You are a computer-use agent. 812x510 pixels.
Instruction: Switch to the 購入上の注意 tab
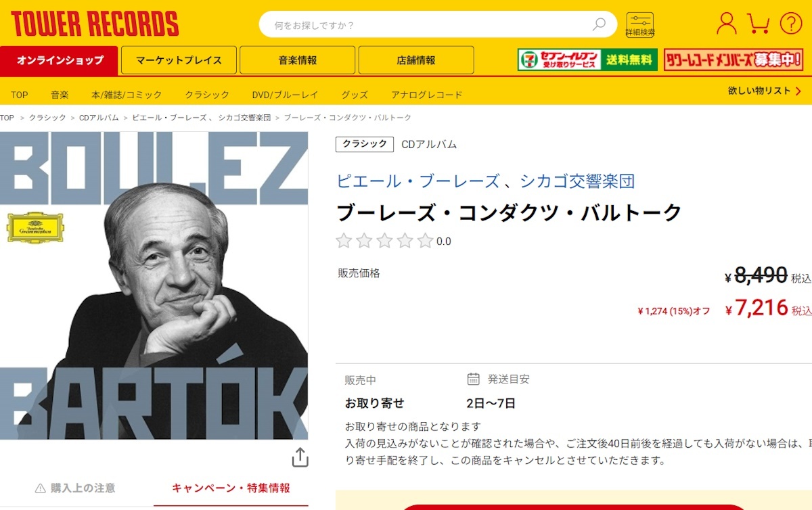click(76, 488)
